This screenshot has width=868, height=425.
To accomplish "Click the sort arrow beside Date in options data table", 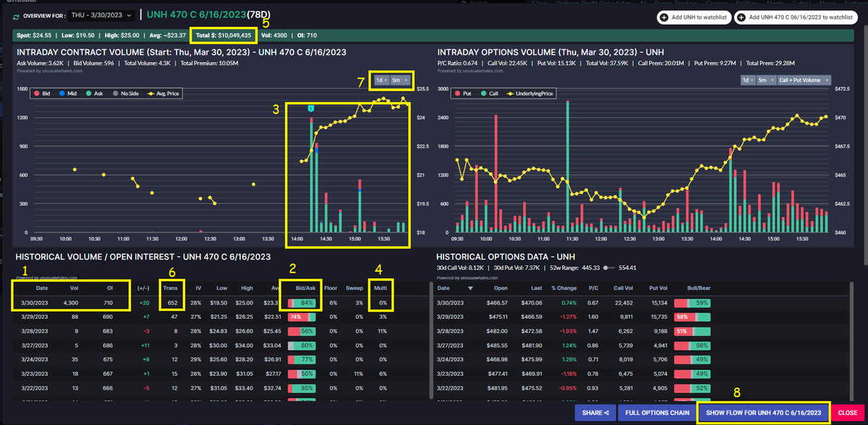I will [x=472, y=287].
